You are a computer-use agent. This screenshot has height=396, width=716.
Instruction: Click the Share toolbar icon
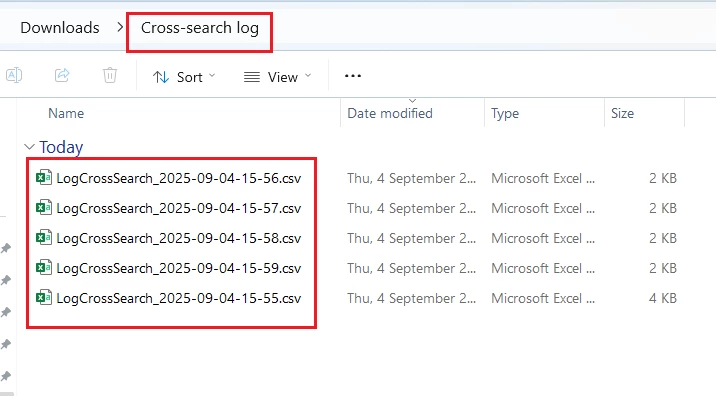[62, 75]
